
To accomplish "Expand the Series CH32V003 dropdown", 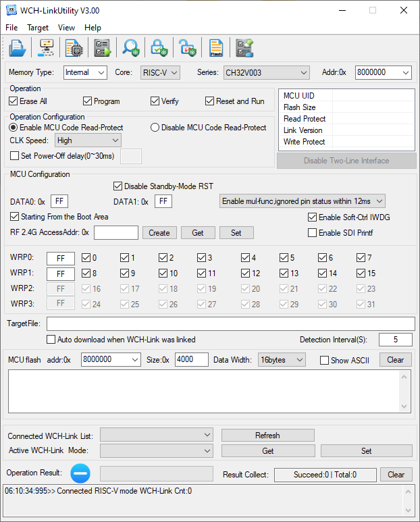I will coord(266,72).
